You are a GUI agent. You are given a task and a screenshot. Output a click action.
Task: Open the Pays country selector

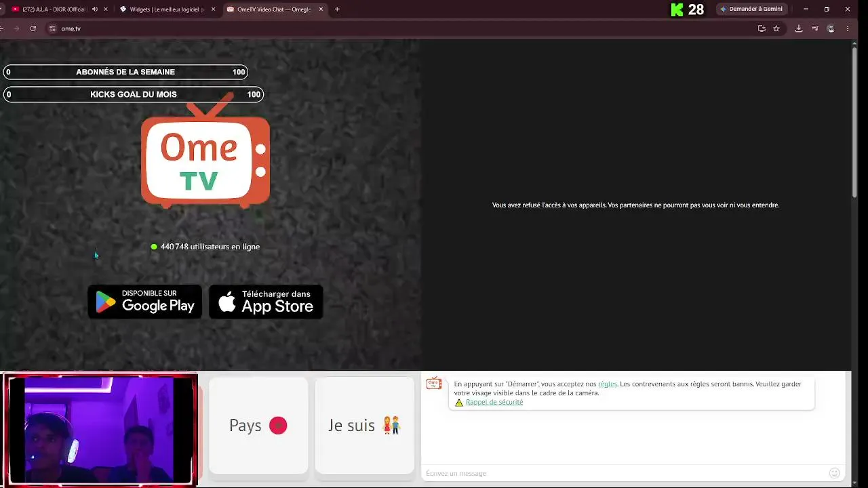click(258, 426)
